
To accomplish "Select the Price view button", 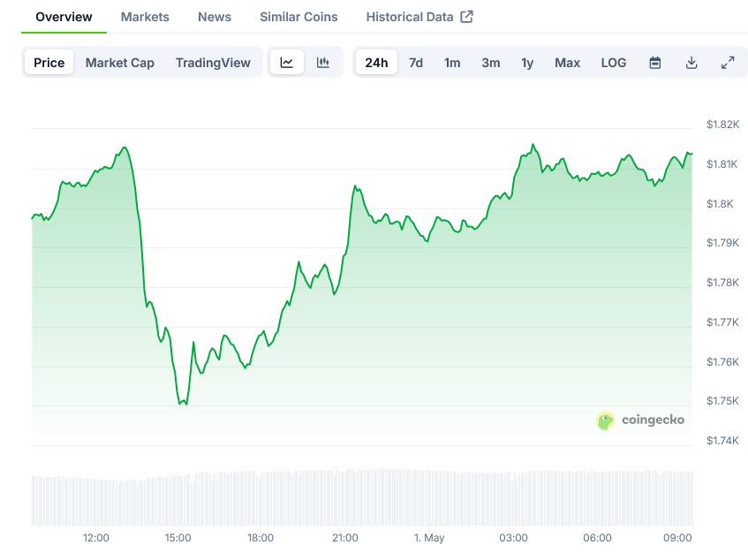I will point(49,62).
